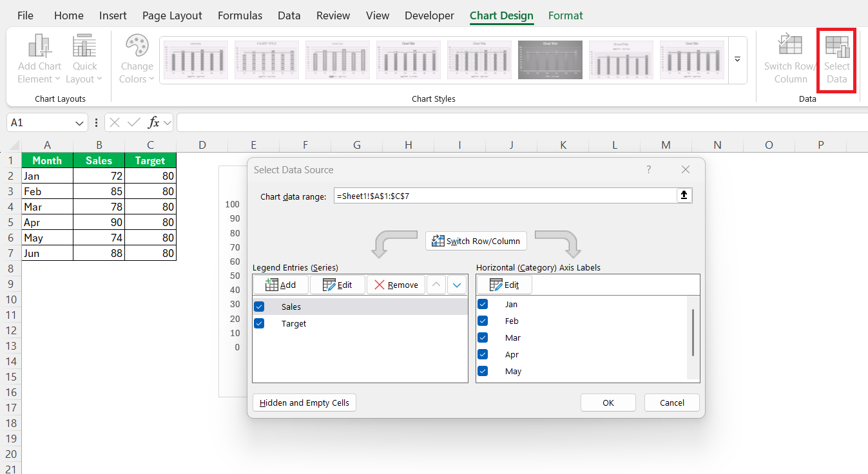This screenshot has height=474, width=868.
Task: Open the Format tab
Action: click(565, 15)
